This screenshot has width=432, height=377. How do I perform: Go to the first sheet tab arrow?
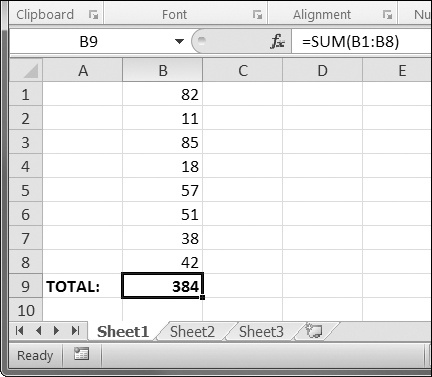pyautogui.click(x=19, y=331)
